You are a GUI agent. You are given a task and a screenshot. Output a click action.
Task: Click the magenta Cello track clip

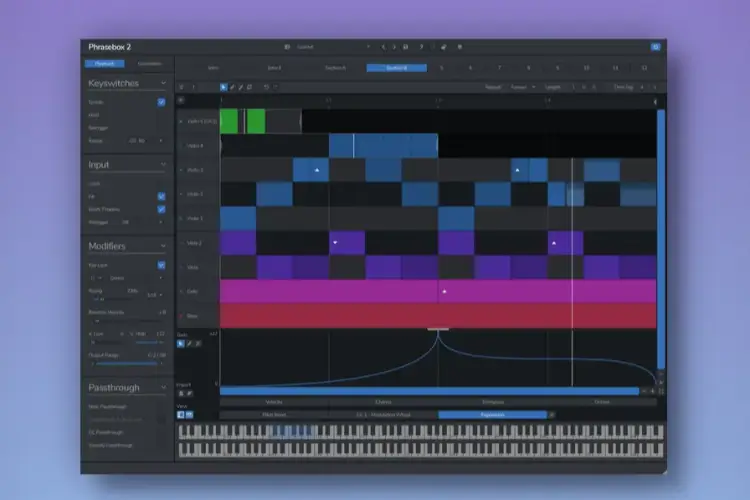coord(438,291)
